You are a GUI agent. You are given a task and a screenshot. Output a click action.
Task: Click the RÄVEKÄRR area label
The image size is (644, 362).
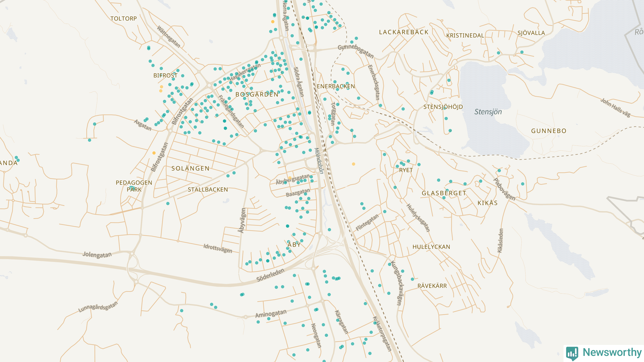tap(432, 286)
